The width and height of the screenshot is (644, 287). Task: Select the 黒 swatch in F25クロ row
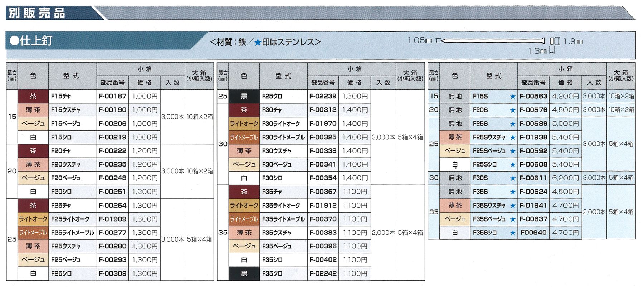pos(244,97)
